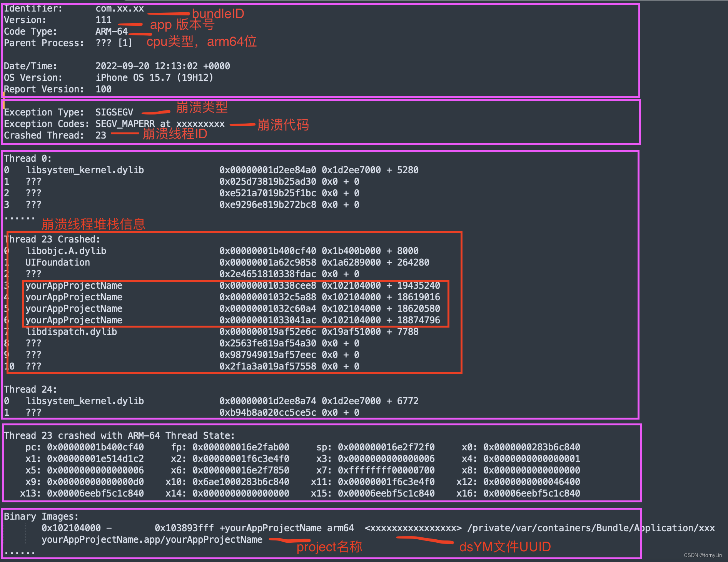Click the x0 register value 0x0000000283b6c840
This screenshot has width=728, height=562.
coord(532,447)
